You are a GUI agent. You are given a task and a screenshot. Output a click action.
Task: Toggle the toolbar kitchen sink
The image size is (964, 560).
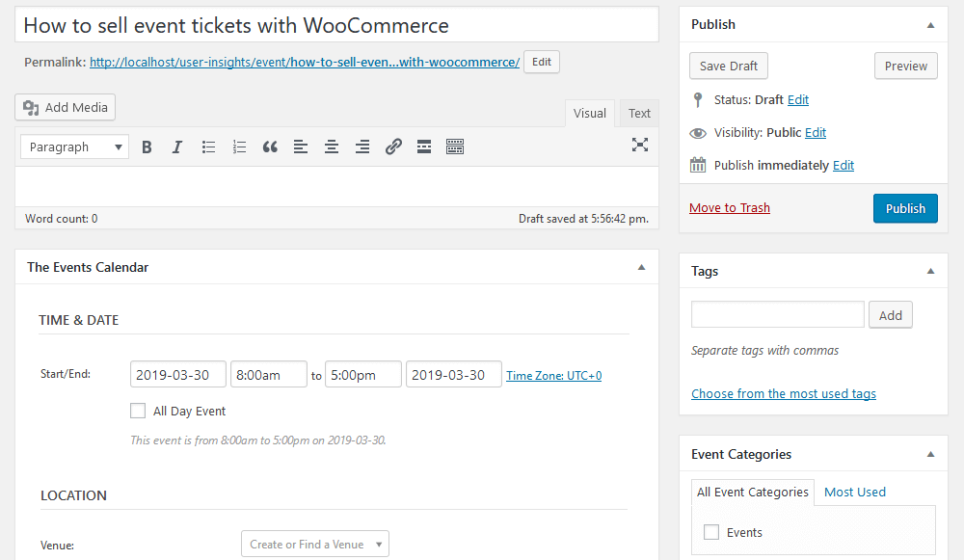(x=455, y=147)
